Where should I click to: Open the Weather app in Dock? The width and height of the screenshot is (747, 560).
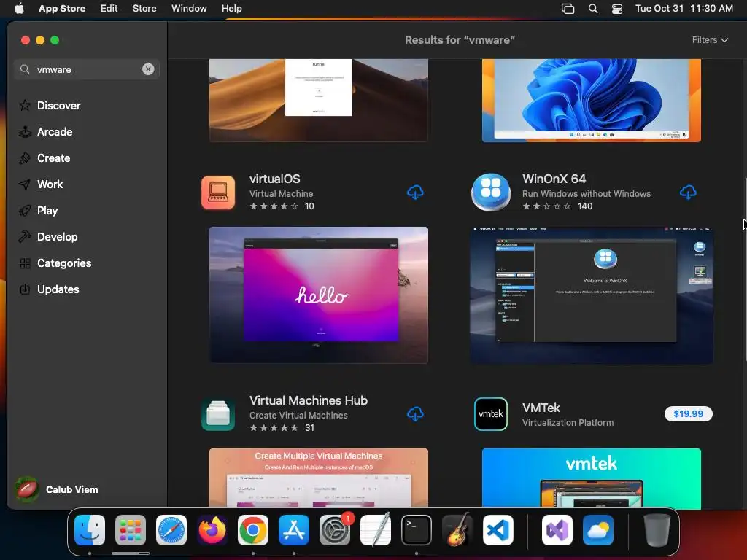[598, 530]
